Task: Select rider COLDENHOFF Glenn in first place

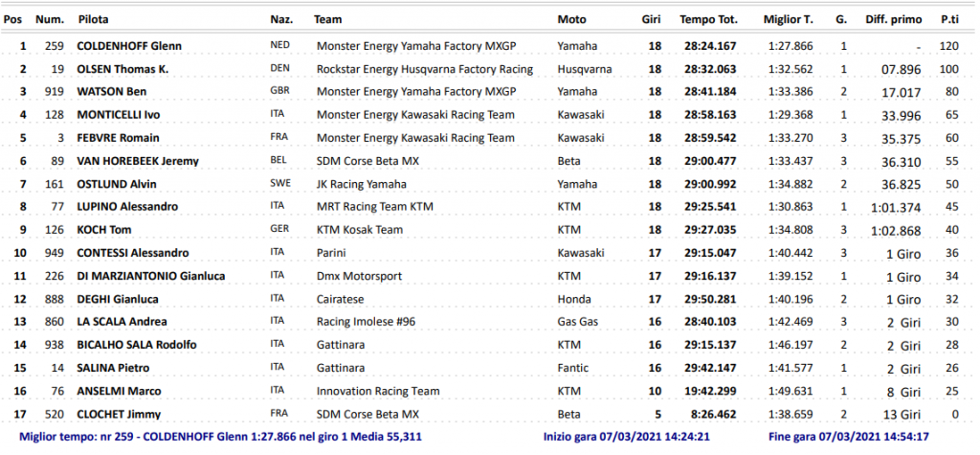Action: click(130, 46)
